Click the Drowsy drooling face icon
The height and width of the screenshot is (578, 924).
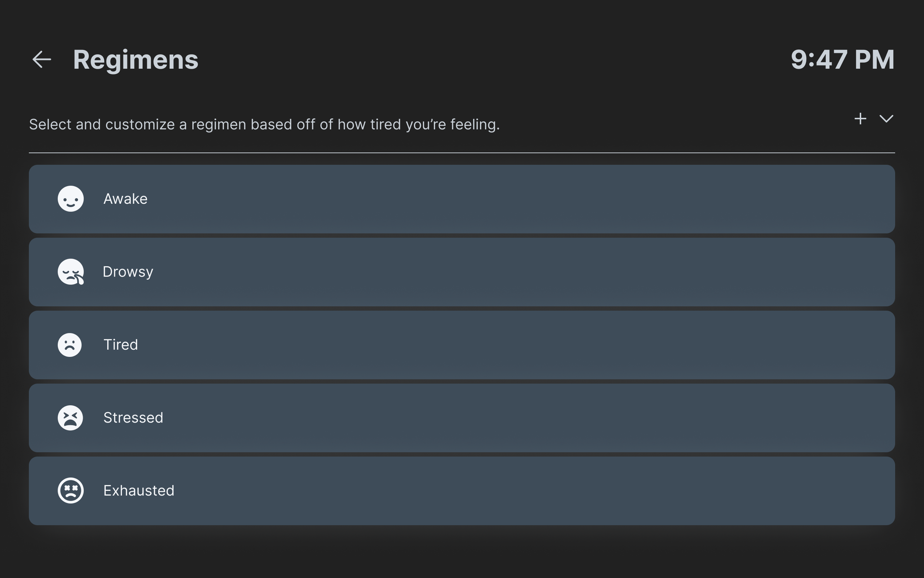coord(71,272)
